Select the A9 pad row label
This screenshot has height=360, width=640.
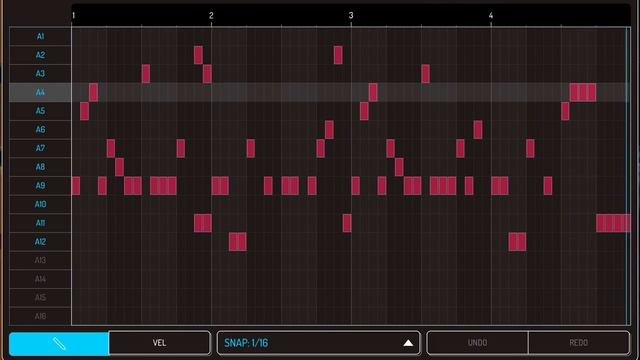pyautogui.click(x=40, y=186)
